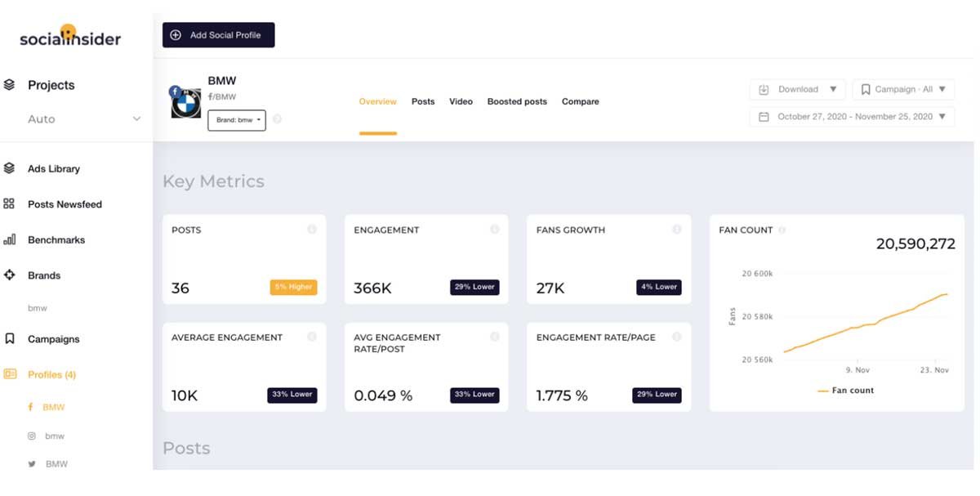The image size is (980, 496).
Task: Click the Posts section heading below metrics
Action: click(186, 449)
